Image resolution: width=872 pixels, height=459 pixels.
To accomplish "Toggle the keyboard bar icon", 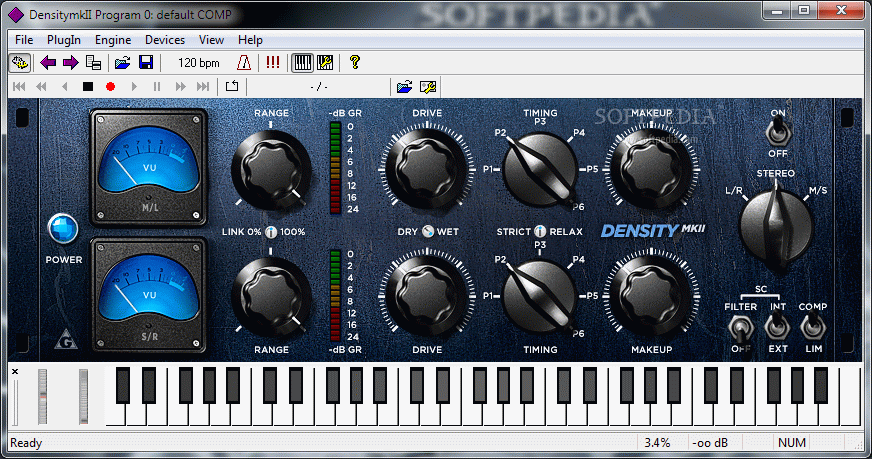I will 302,62.
